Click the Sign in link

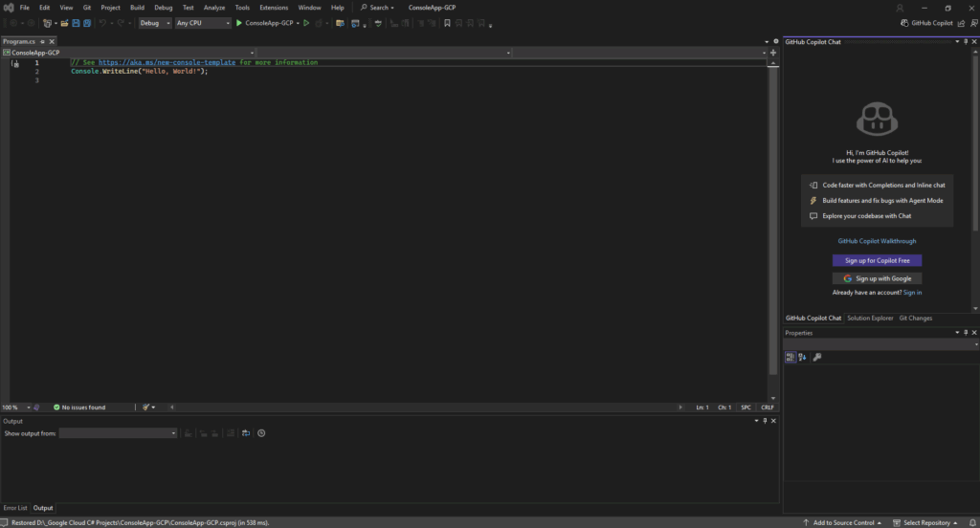click(x=912, y=293)
